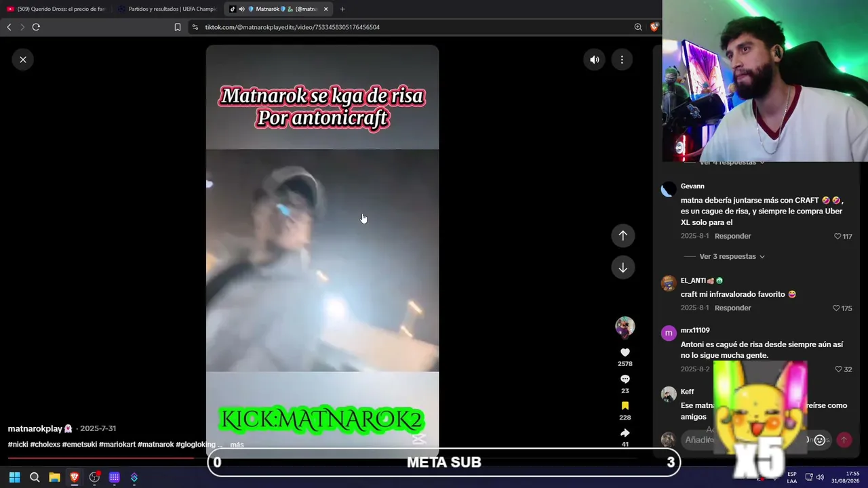This screenshot has height=488, width=868.
Task: Open the #matnarok hashtag
Action: (x=156, y=445)
